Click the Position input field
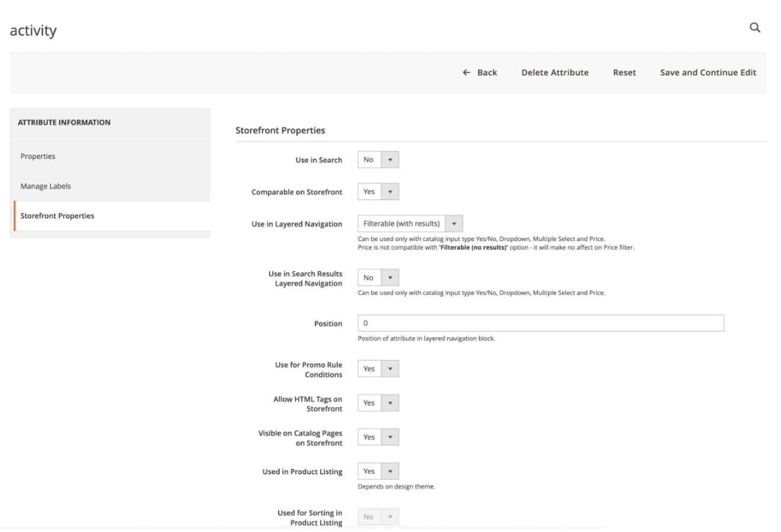Viewport: 781px width, 532px height. 540,323
